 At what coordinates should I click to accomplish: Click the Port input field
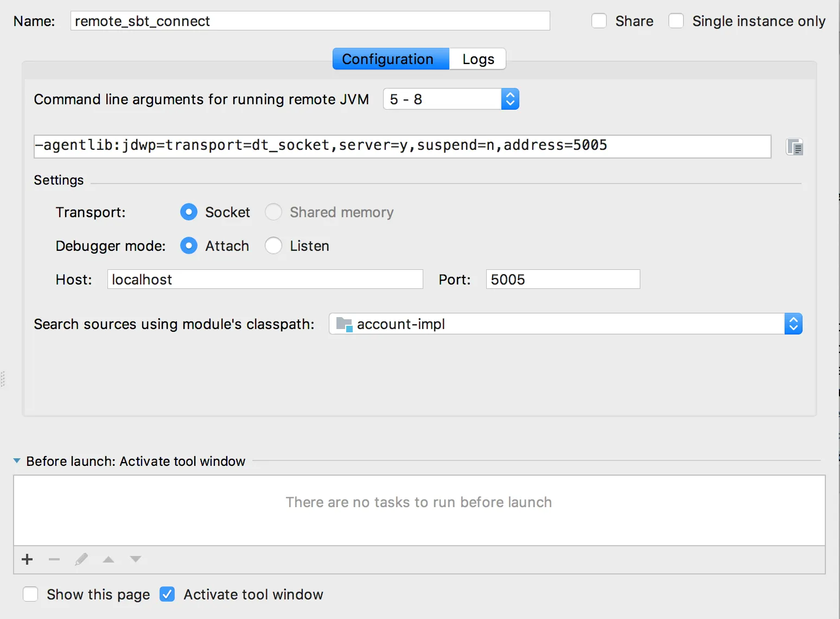pos(563,280)
